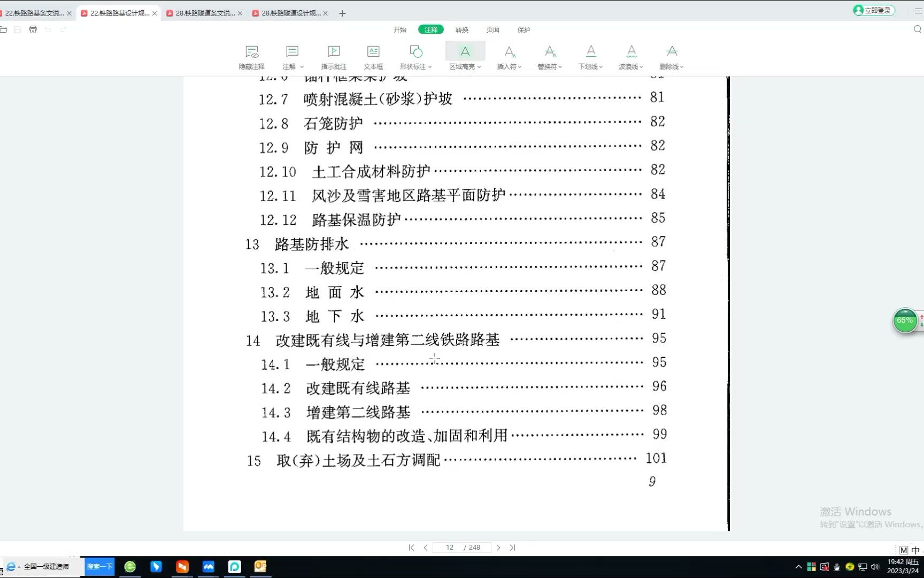The height and width of the screenshot is (578, 924).
Task: Open the 注解 dropdown arrow
Action: click(302, 67)
